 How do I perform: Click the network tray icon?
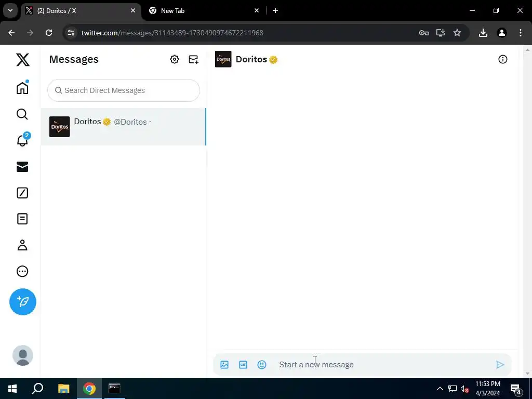click(x=453, y=389)
